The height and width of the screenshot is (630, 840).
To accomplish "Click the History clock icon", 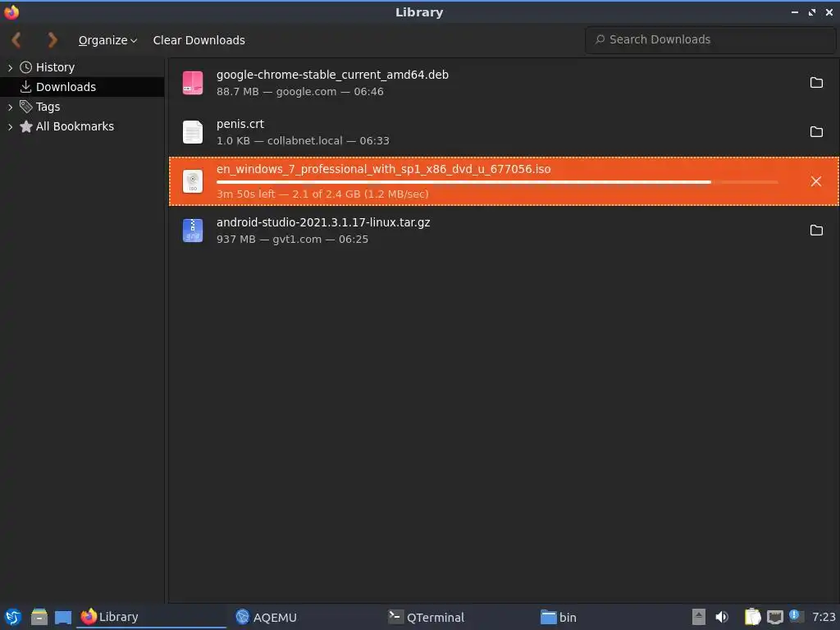I will point(25,67).
